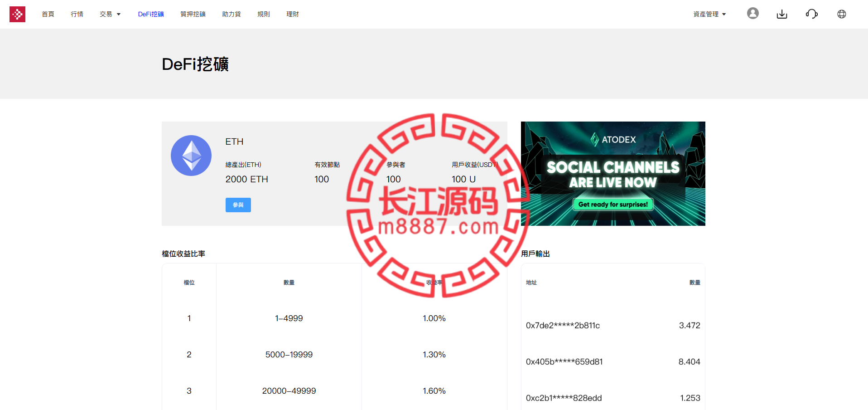Expand the 資產管理 dropdown
868x410 pixels.
(709, 14)
